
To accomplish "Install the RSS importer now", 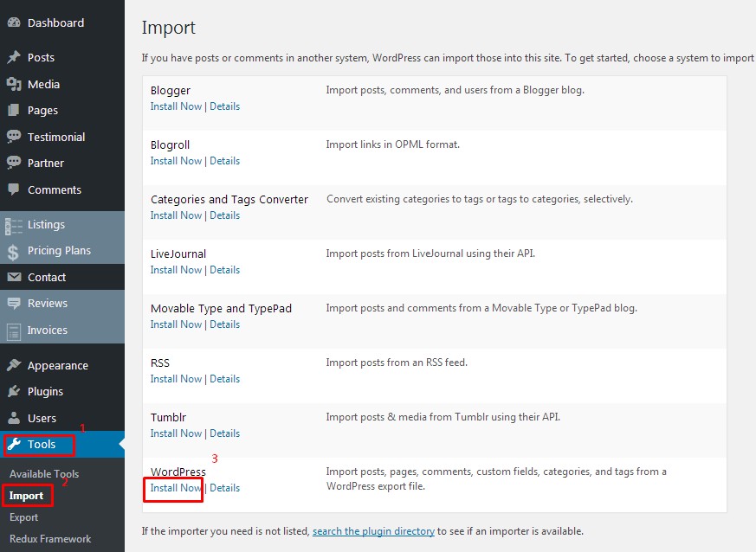I will (x=176, y=379).
